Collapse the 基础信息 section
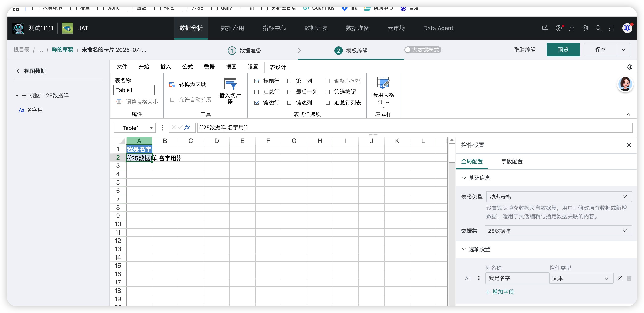Screen dimensions: 644x313 (464, 178)
